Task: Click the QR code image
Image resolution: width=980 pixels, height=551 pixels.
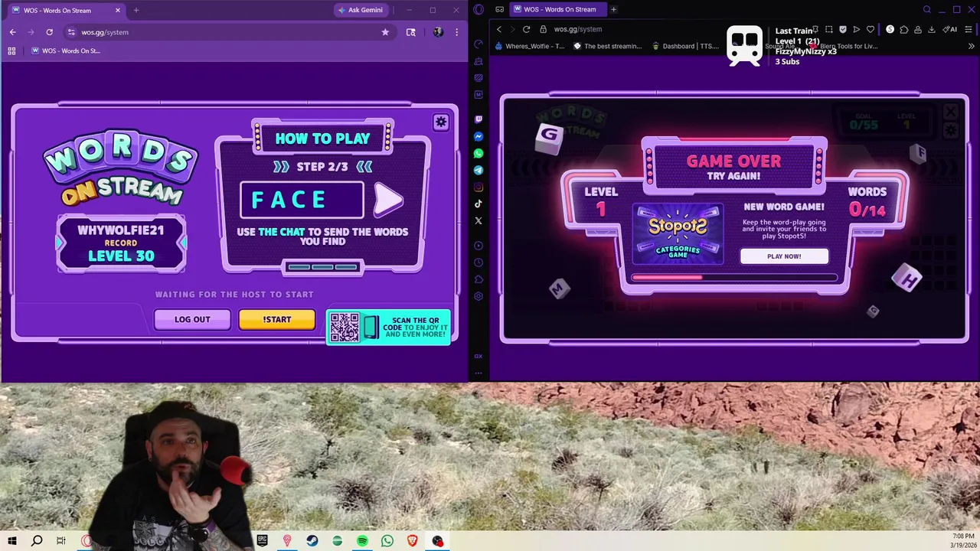Action: [345, 328]
